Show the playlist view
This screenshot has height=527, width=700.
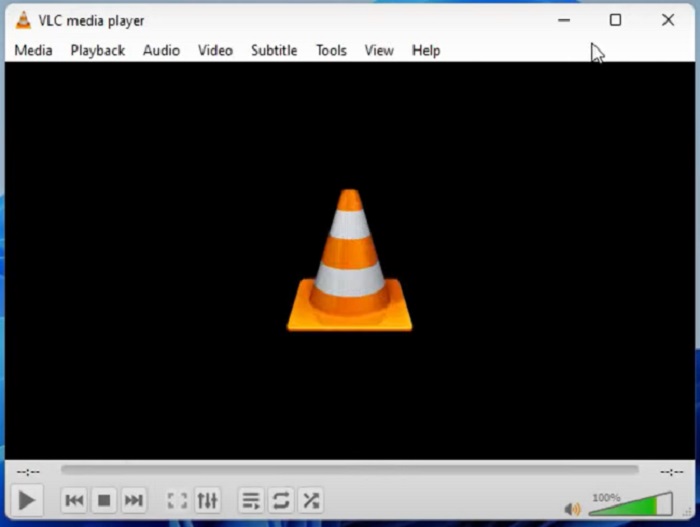coord(251,500)
